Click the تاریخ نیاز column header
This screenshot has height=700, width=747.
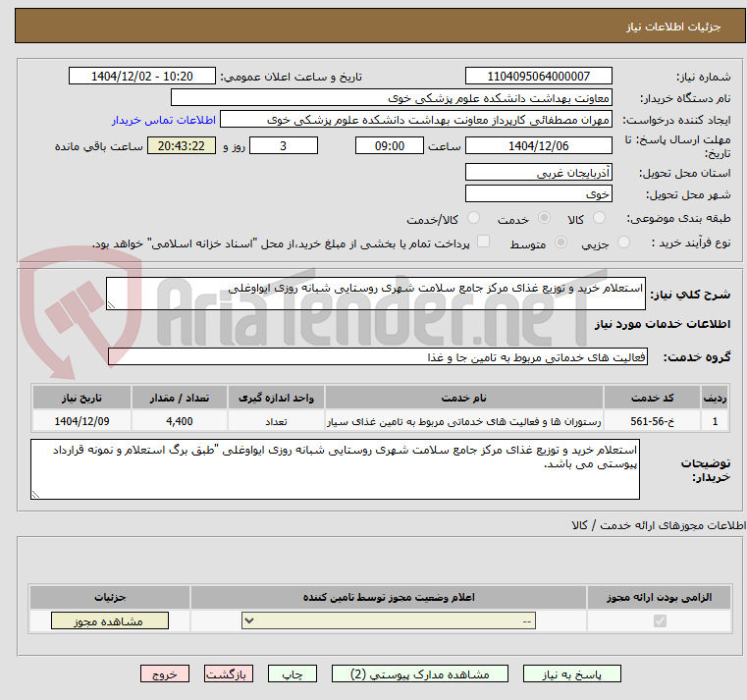pyautogui.click(x=81, y=398)
